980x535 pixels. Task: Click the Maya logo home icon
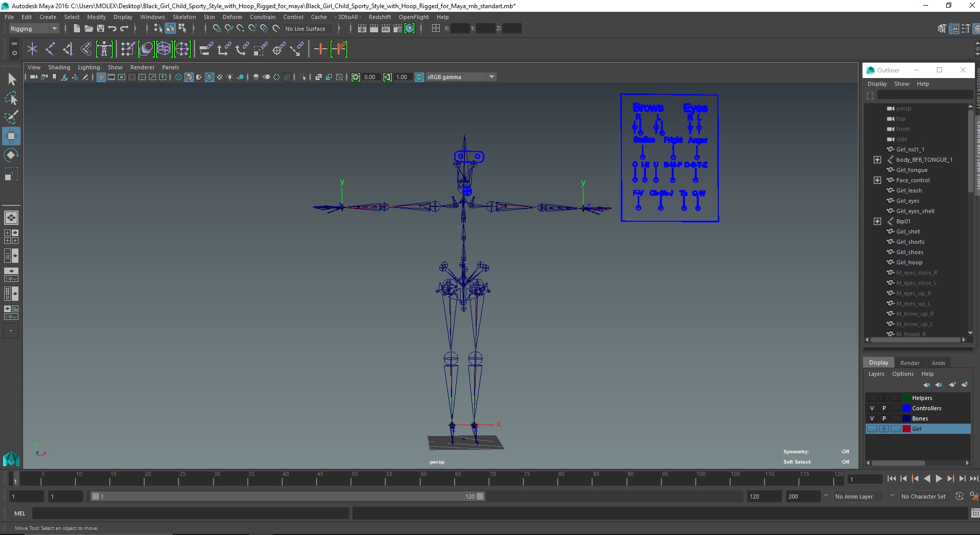coord(11,458)
